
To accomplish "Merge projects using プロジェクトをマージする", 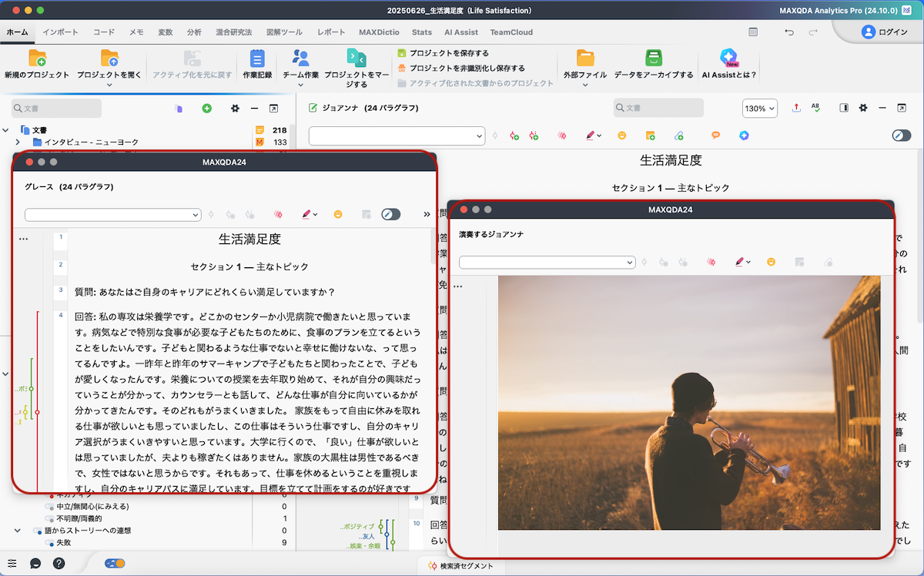I will tap(357, 68).
